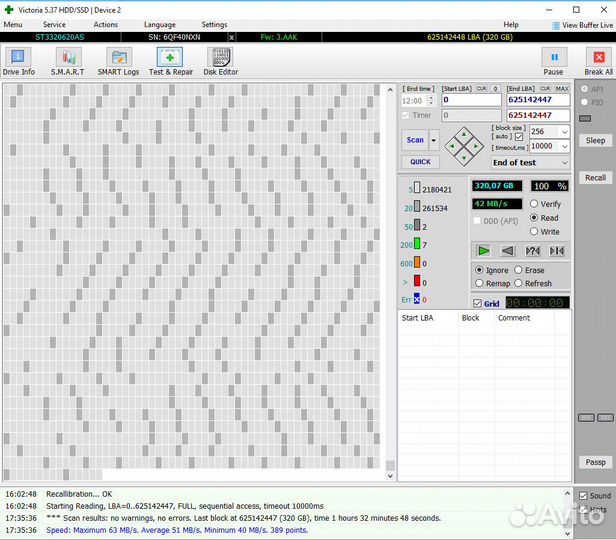Open the Language menu
Viewport: 616px width, 540px height.
(x=159, y=24)
